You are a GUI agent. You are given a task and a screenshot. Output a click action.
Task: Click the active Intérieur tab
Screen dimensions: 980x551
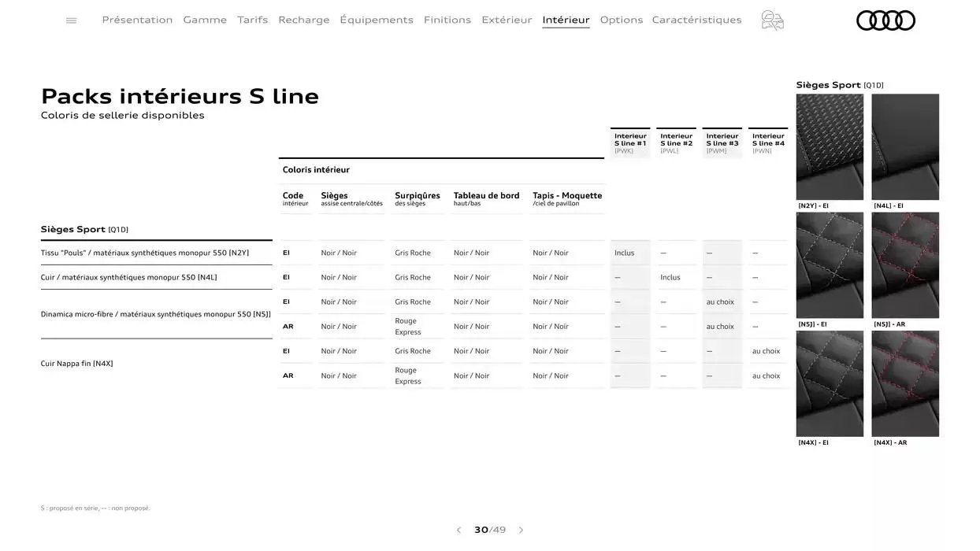565,19
